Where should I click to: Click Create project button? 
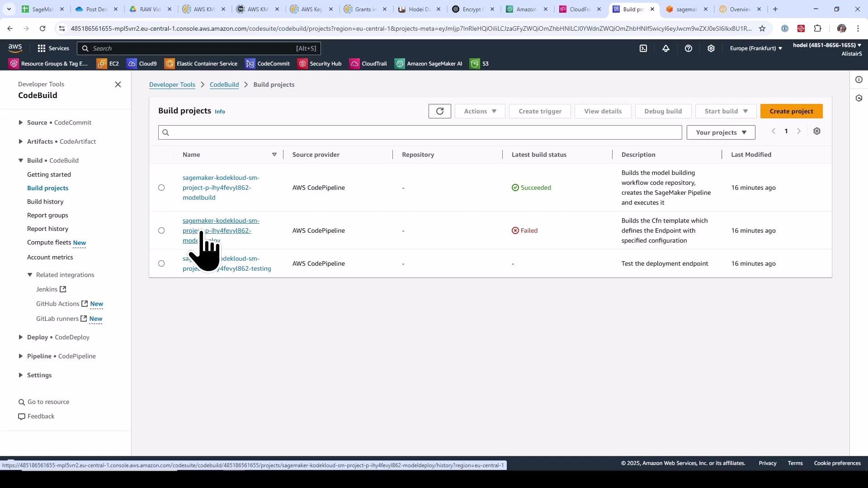791,111
